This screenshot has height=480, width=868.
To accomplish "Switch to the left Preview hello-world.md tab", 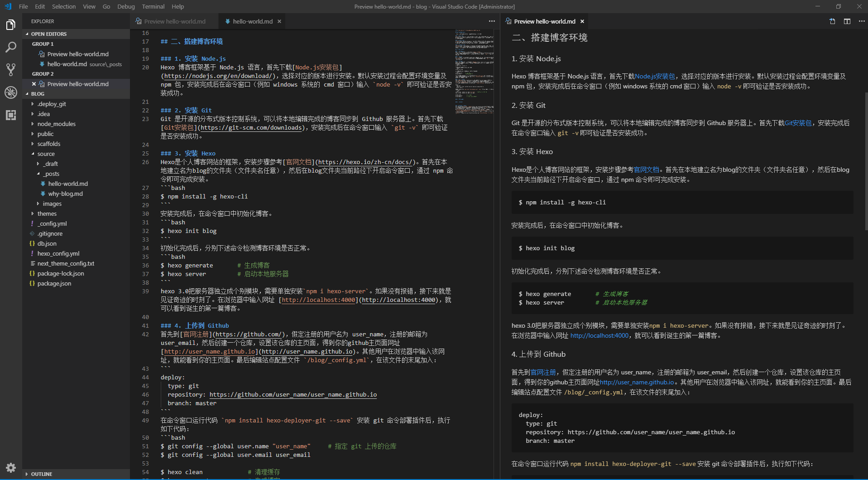I will click(x=175, y=21).
